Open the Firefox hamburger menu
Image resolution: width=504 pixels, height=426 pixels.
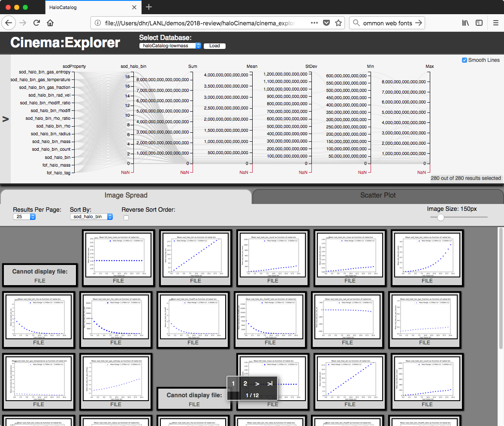[x=496, y=23]
